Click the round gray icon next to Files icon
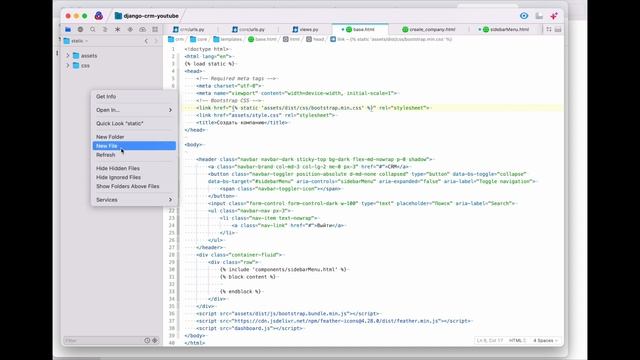Screen dimensions: 640x360 click(x=80, y=29)
